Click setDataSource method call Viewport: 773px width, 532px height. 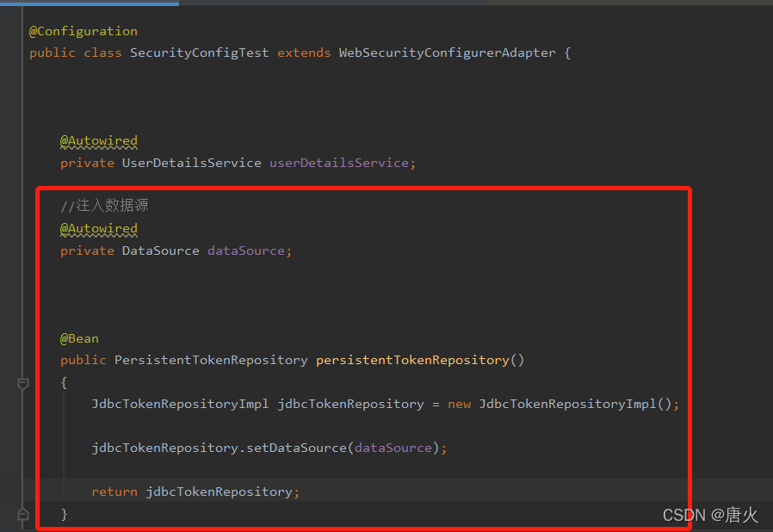pos(296,448)
